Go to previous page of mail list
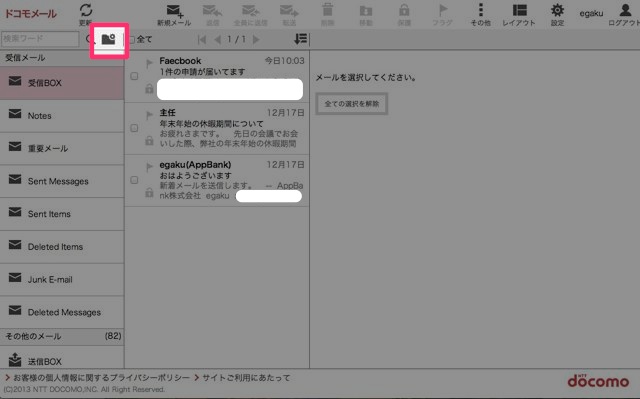The image size is (640, 399). coord(218,39)
